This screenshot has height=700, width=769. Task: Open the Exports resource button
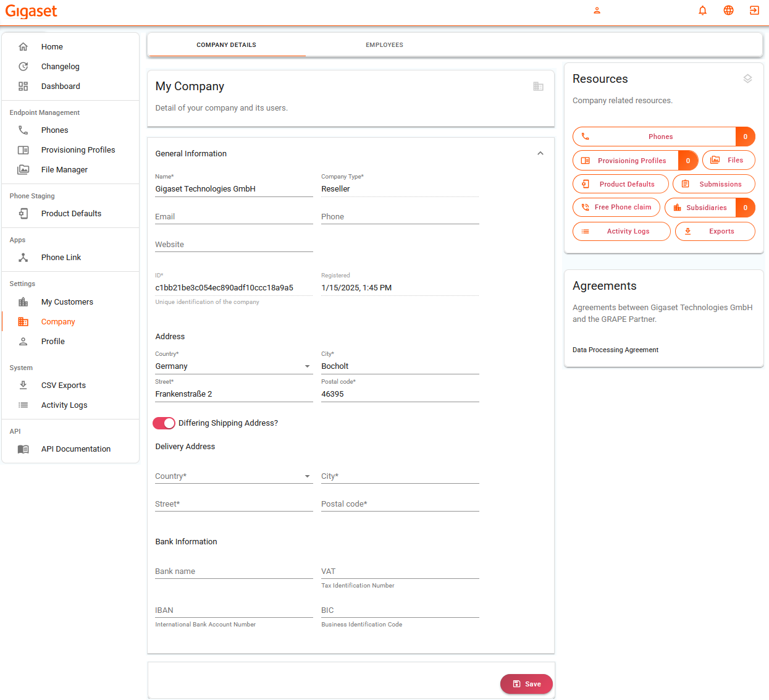click(715, 231)
